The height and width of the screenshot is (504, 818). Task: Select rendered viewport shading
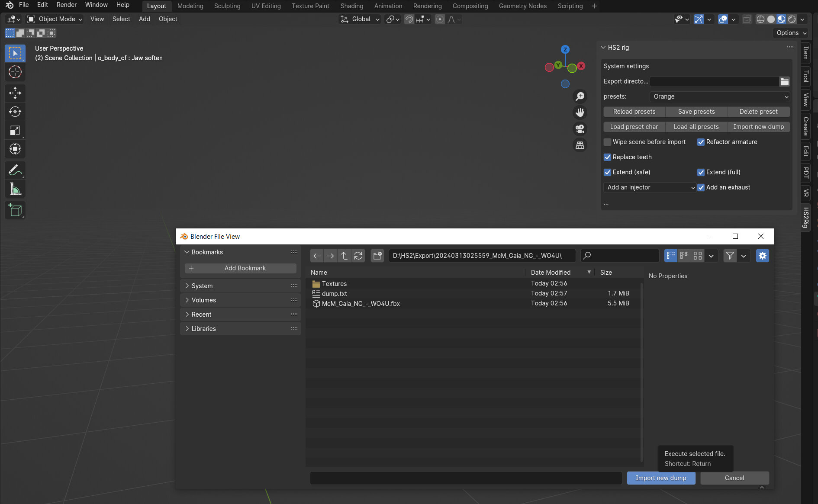792,19
